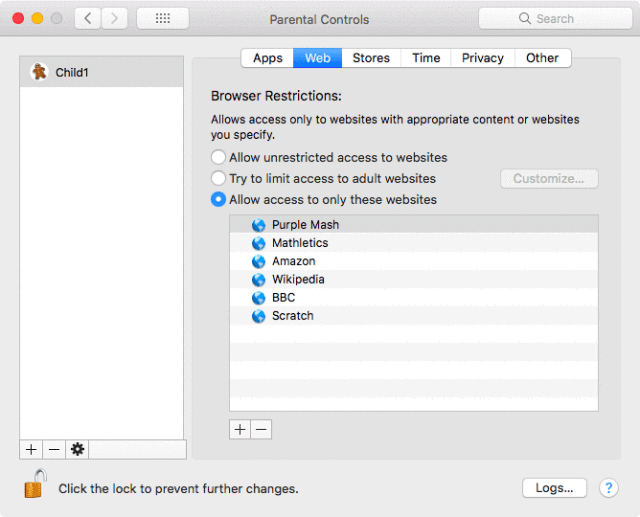Click the globe icon next to BBC
The image size is (640, 517).
click(258, 298)
